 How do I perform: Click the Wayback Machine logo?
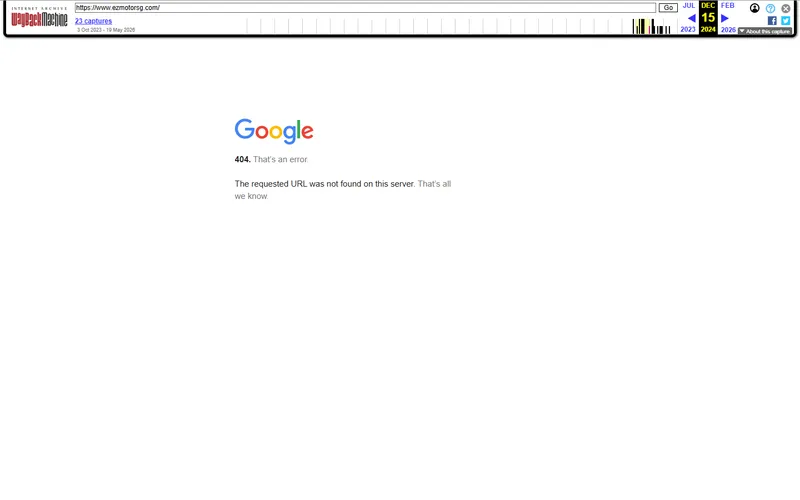39,19
